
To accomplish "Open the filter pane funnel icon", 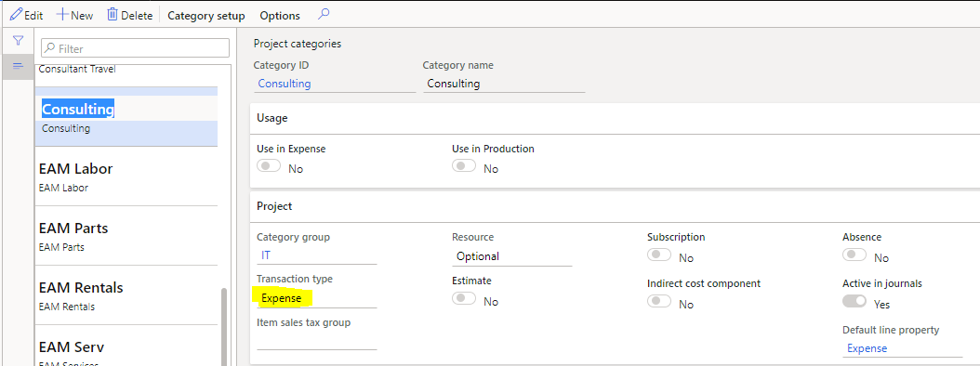I will click(x=18, y=41).
